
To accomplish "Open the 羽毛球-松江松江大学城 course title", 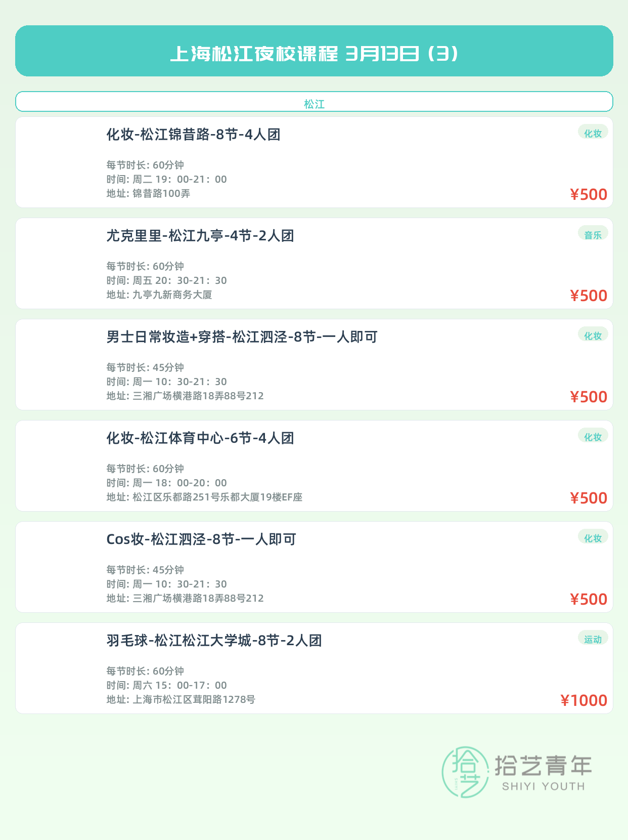I will tap(214, 641).
